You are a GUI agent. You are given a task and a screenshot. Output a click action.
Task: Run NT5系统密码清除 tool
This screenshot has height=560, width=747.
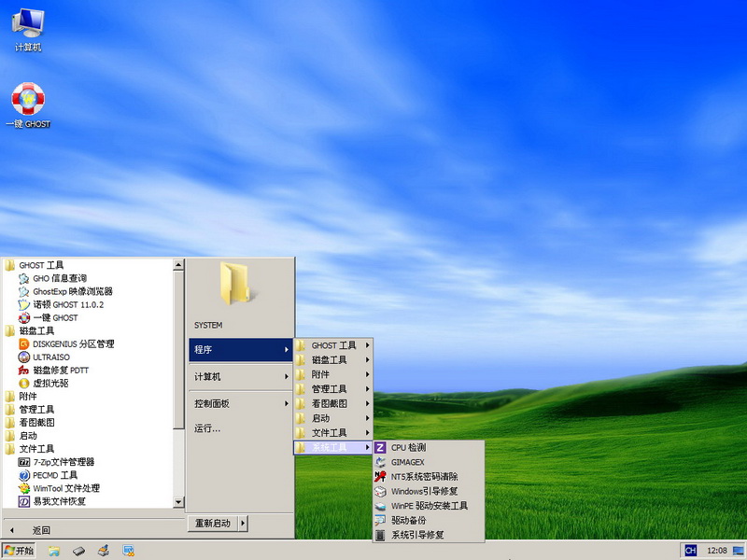click(x=429, y=477)
